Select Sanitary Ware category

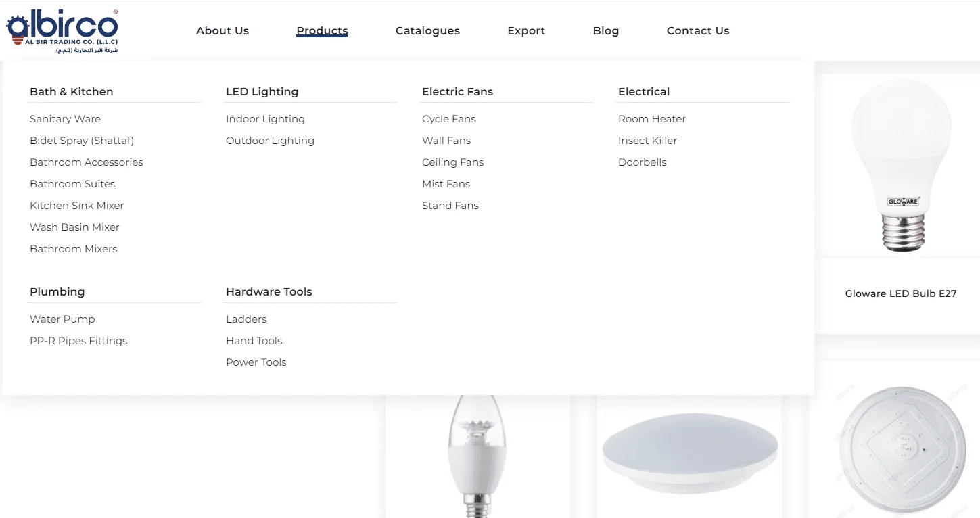click(x=65, y=119)
